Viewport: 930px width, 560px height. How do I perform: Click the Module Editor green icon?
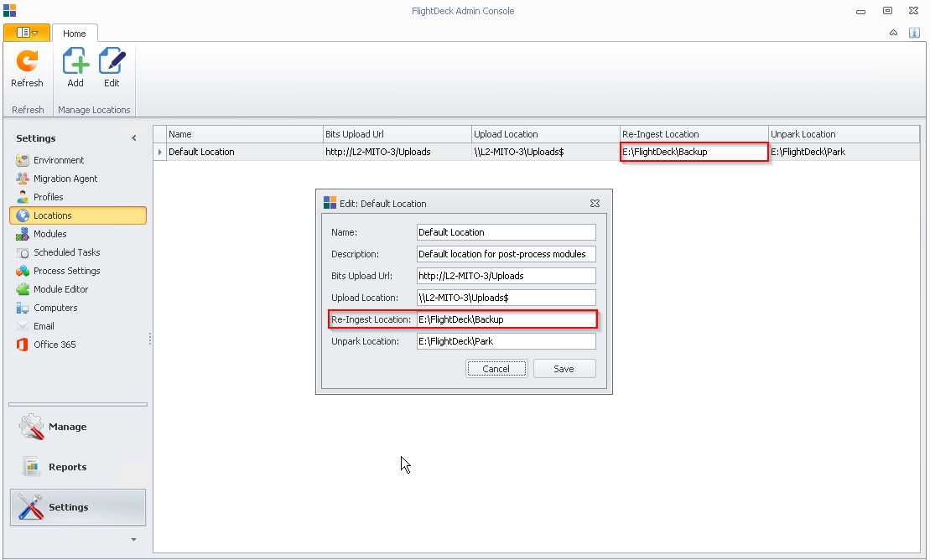tap(23, 289)
